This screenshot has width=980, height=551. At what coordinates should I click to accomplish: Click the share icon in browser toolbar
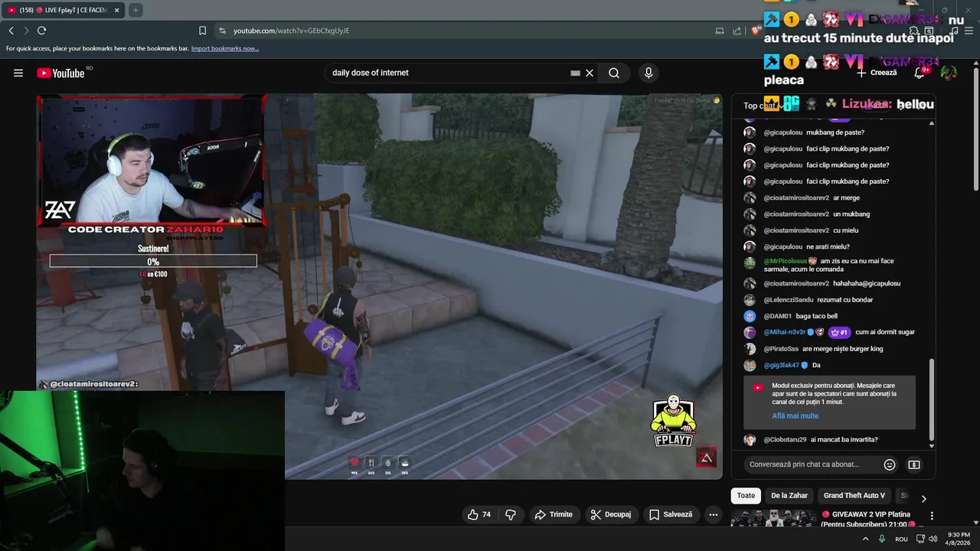coord(737,31)
